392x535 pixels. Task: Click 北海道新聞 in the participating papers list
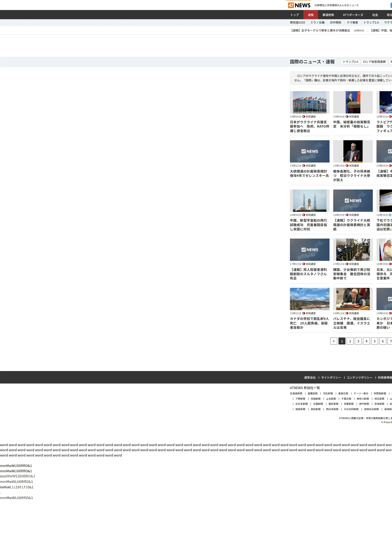click(296, 393)
